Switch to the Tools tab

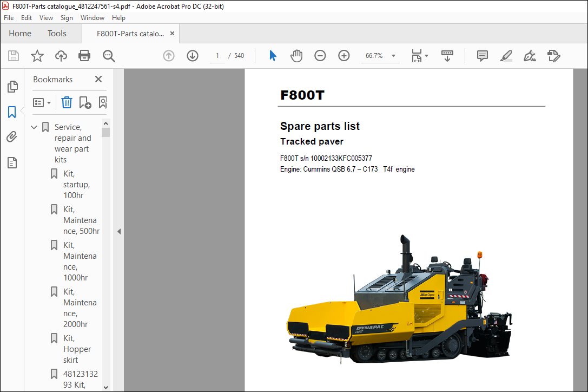point(57,34)
